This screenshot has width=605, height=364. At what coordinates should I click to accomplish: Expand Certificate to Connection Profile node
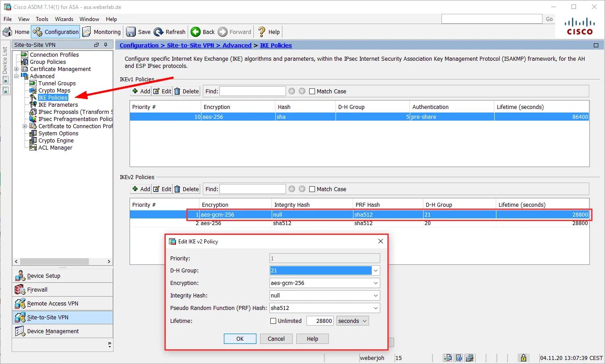[x=25, y=126]
